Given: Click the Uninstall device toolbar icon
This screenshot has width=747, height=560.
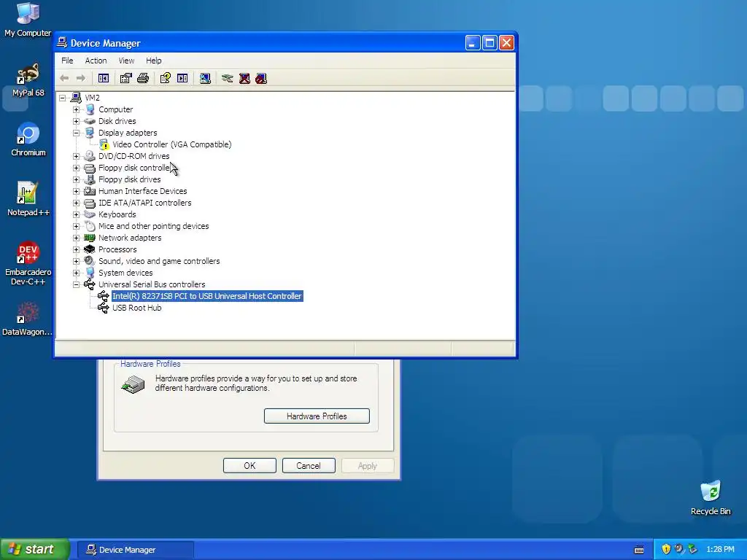Looking at the screenshot, I should [x=244, y=78].
